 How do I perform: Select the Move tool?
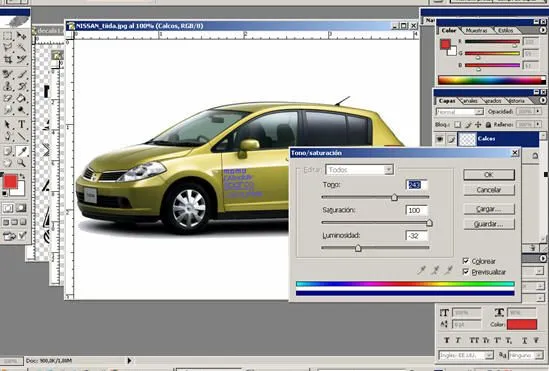[x=21, y=36]
